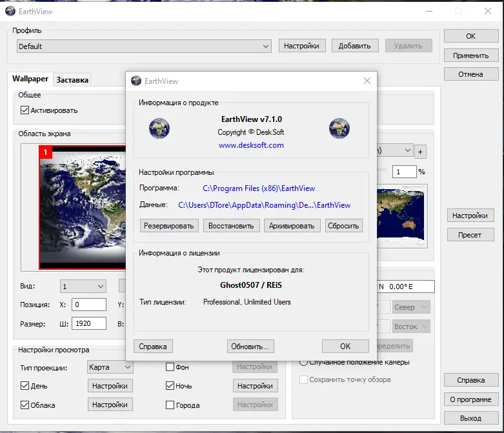Screen dimensions: 504x433
Task: Click the О программе button
Action: (471, 399)
